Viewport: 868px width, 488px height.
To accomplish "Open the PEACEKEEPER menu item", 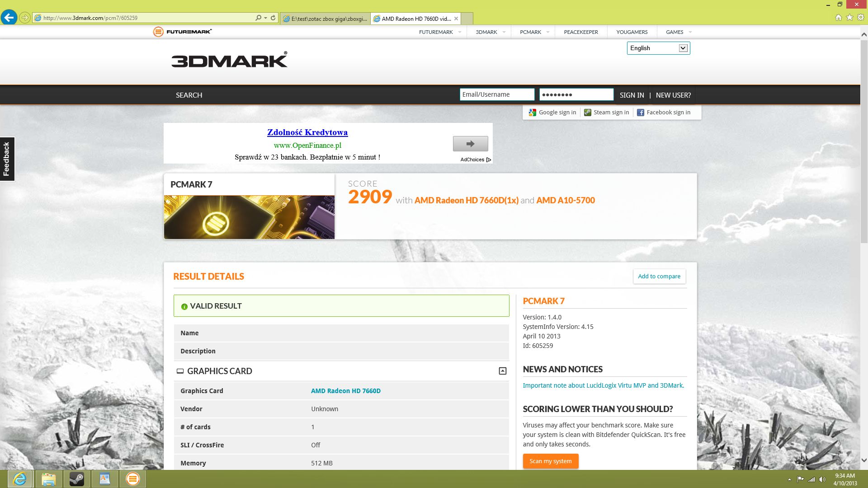I will click(581, 32).
